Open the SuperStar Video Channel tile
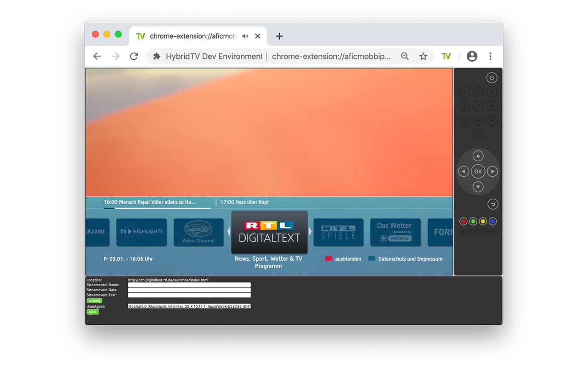 coord(198,232)
